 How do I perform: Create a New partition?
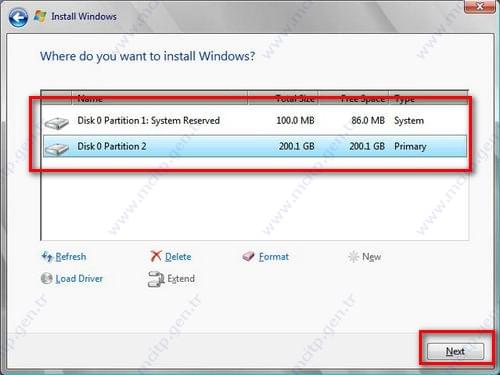tap(371, 257)
